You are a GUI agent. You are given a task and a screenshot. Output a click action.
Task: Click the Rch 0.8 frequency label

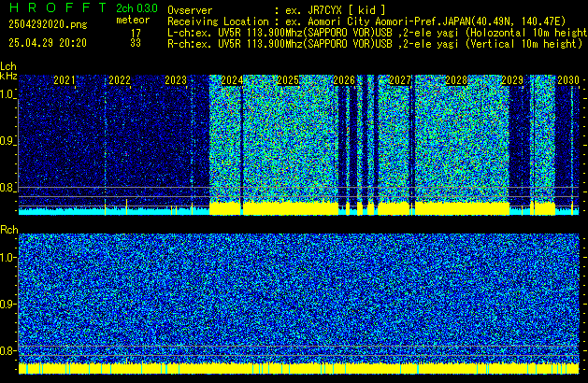(x=7, y=350)
